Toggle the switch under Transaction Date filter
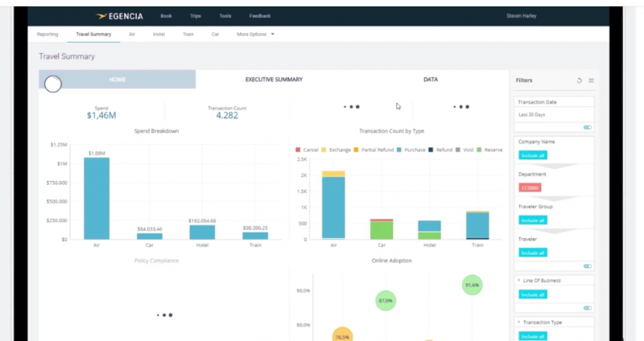The image size is (644, 341). pos(588,127)
